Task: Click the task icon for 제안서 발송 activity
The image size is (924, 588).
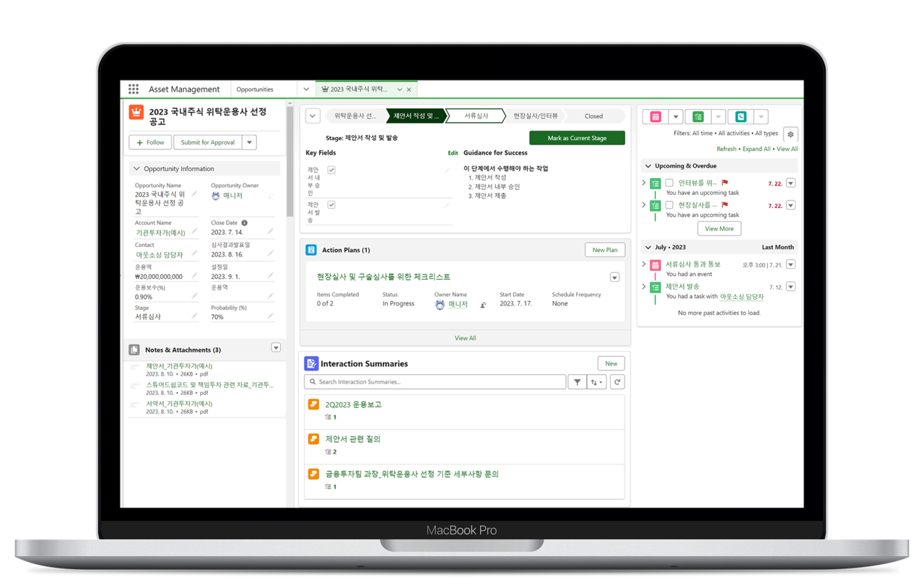Action: [655, 287]
